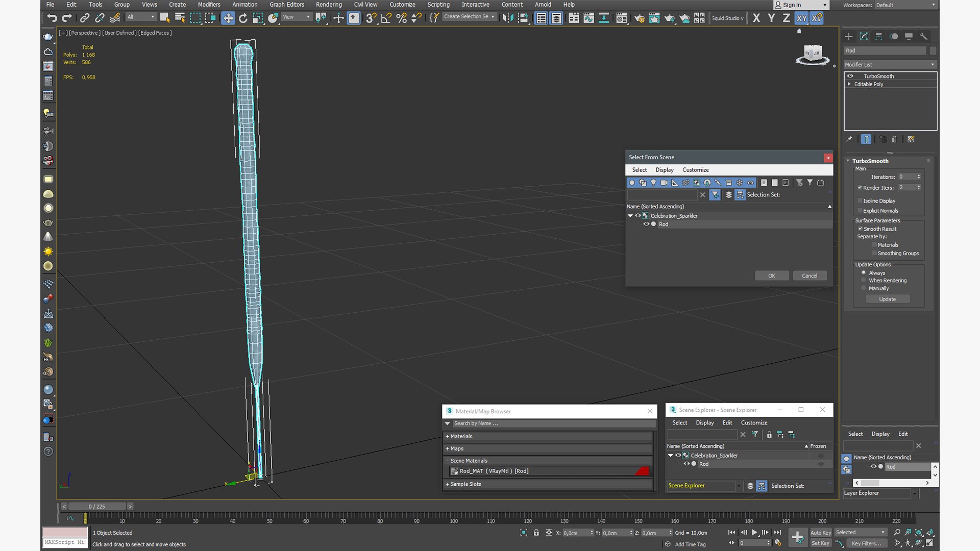Click Pin Stack icon under modifier stack
Viewport: 980px width, 551px height.
[849, 139]
